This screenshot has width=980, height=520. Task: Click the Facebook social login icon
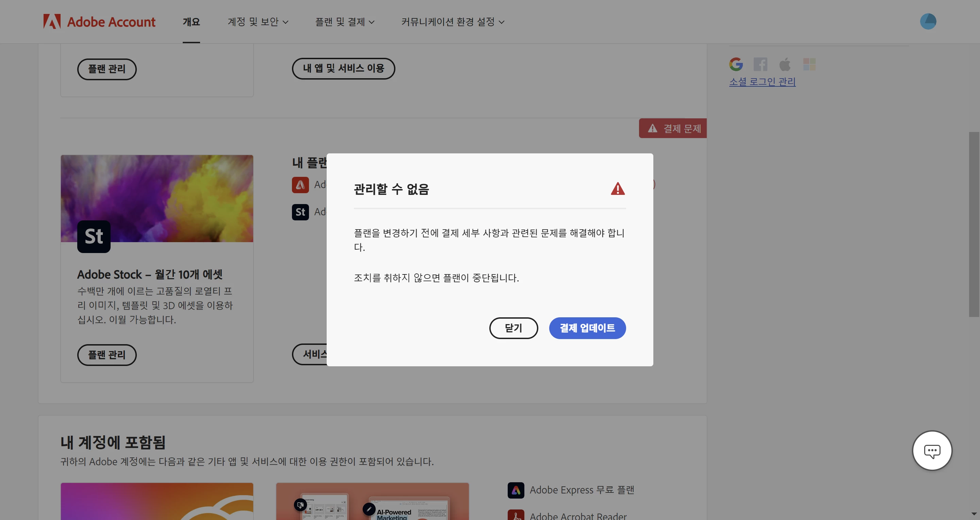[x=760, y=64]
